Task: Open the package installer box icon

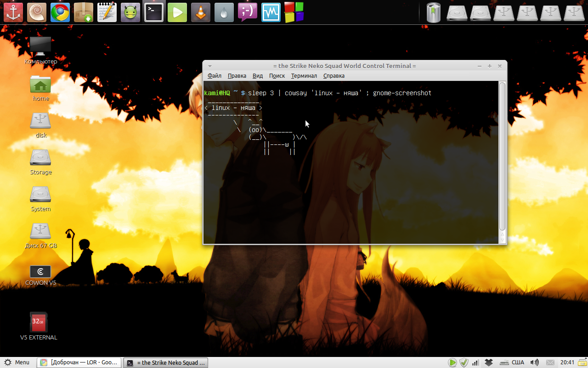Action: pyautogui.click(x=84, y=12)
